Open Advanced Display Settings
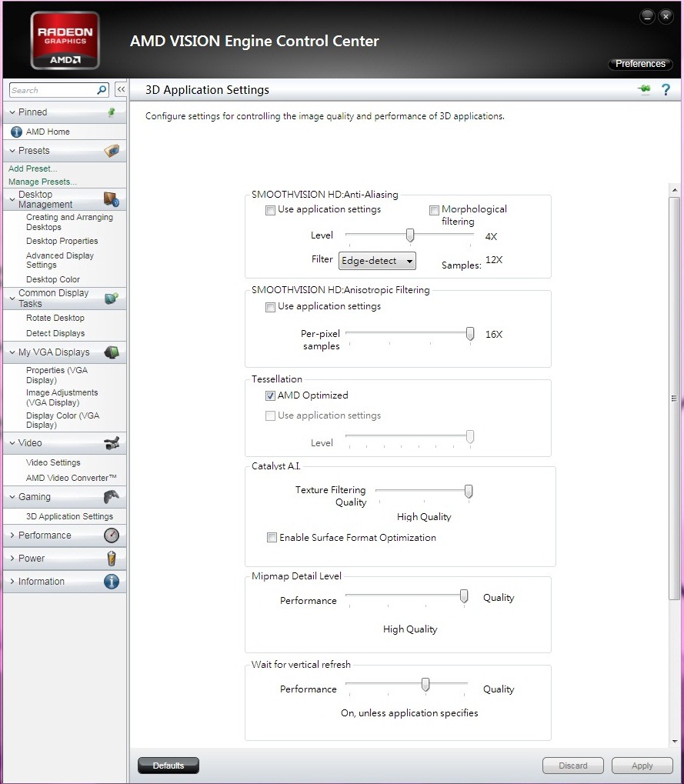Screen dimensions: 684x784 (x=60, y=260)
